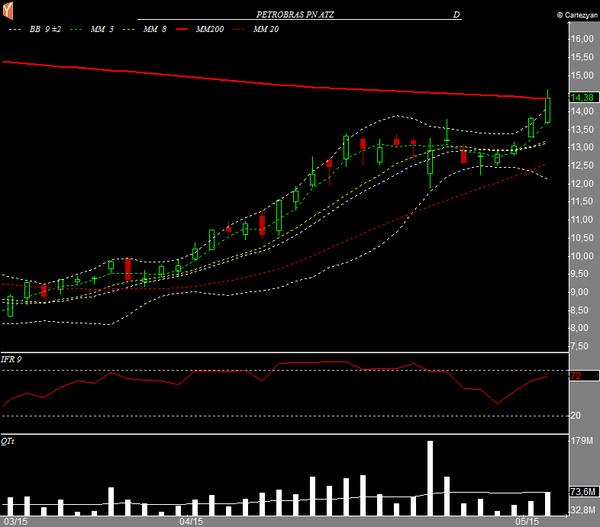Click the 04/15 date marker
Image resolution: width=600 pixels, height=527 pixels.
191,521
